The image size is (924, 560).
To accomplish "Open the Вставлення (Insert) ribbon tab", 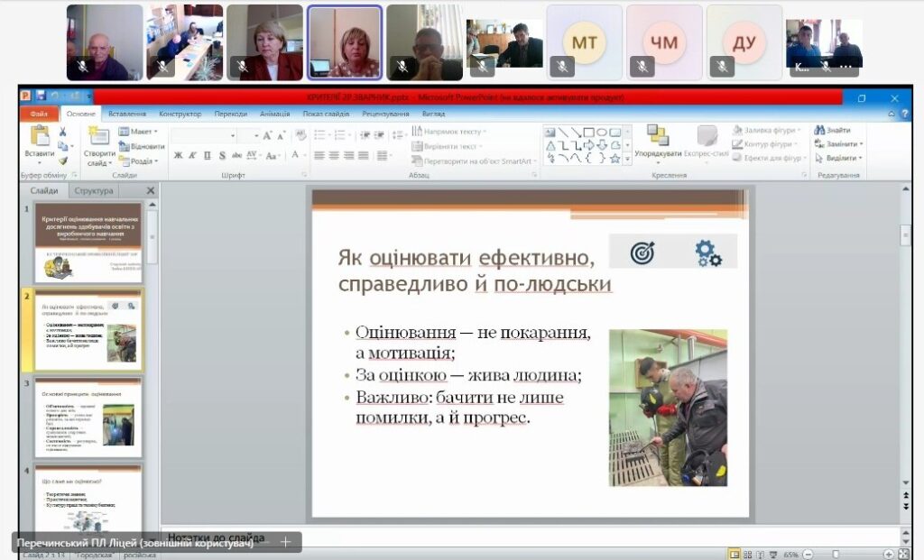I will [127, 115].
